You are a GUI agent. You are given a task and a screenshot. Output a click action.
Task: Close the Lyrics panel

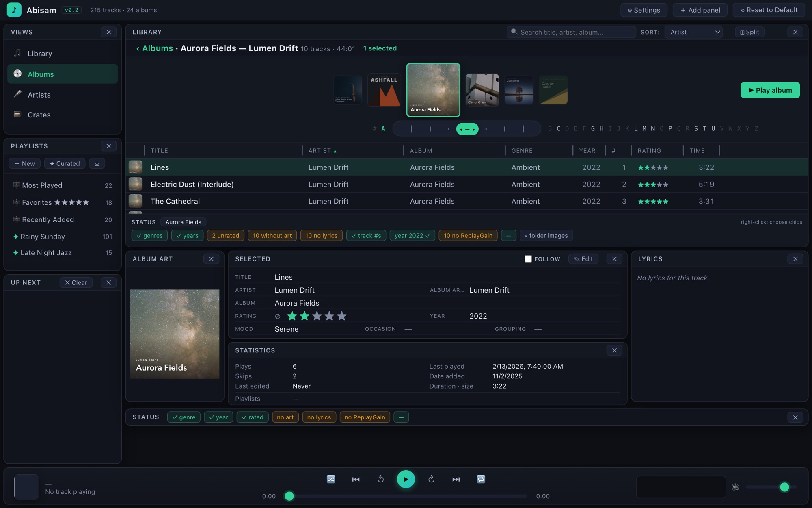click(795, 259)
